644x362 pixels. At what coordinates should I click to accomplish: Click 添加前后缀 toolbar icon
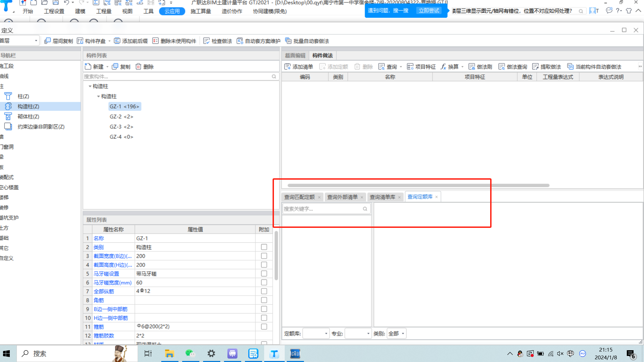tap(117, 41)
